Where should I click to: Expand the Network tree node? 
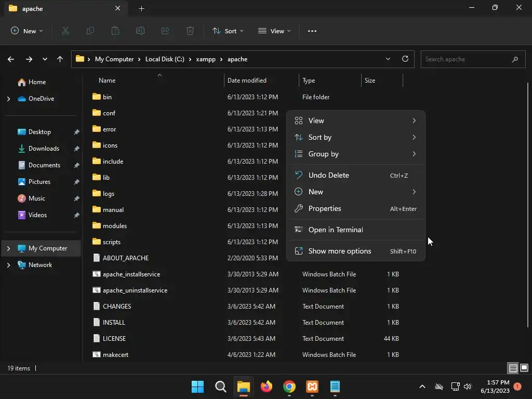click(8, 265)
